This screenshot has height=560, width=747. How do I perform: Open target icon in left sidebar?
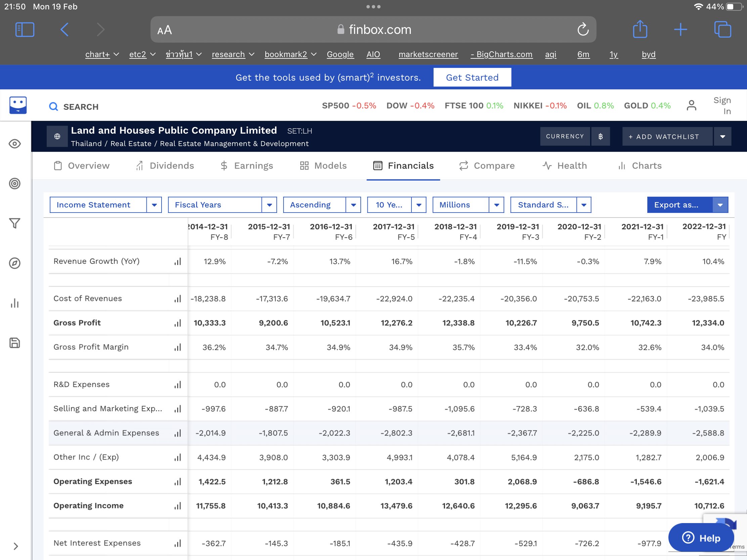click(14, 184)
